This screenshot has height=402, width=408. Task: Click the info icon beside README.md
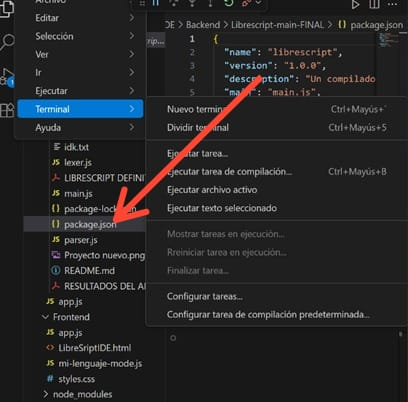click(x=56, y=270)
